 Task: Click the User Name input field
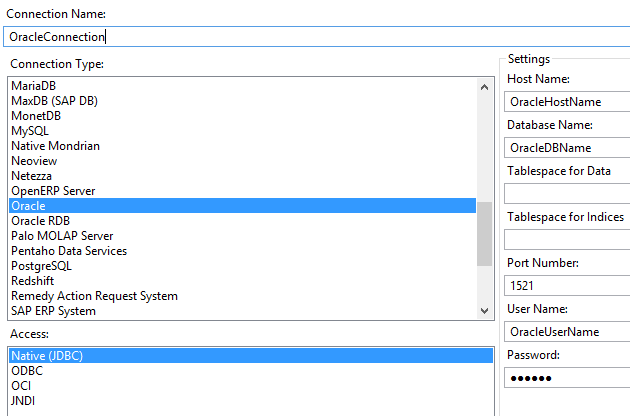click(567, 332)
